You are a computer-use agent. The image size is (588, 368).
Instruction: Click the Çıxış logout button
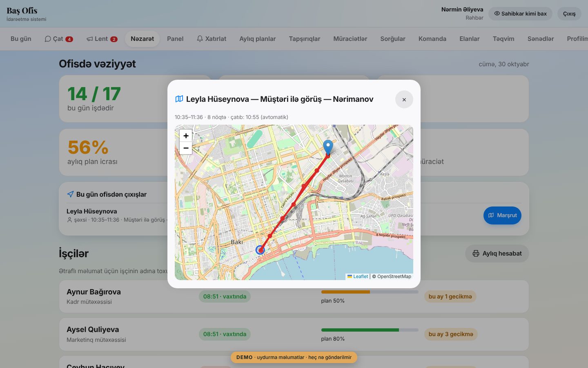tap(569, 13)
